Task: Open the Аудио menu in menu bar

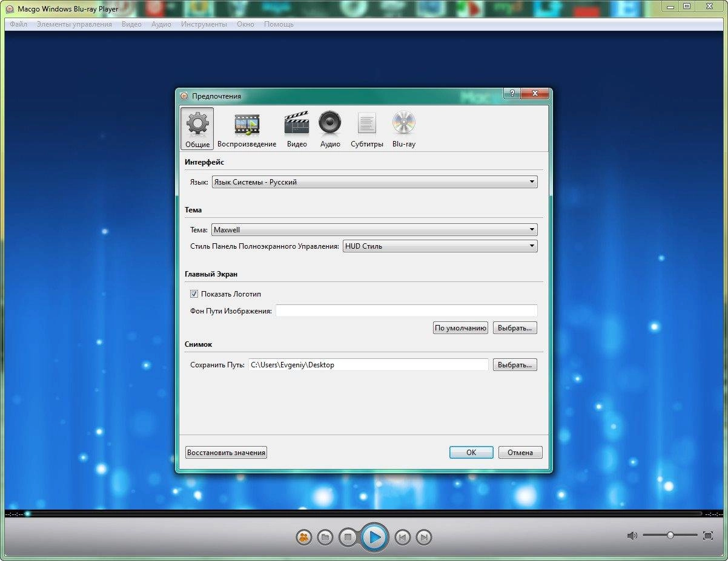Action: [161, 24]
